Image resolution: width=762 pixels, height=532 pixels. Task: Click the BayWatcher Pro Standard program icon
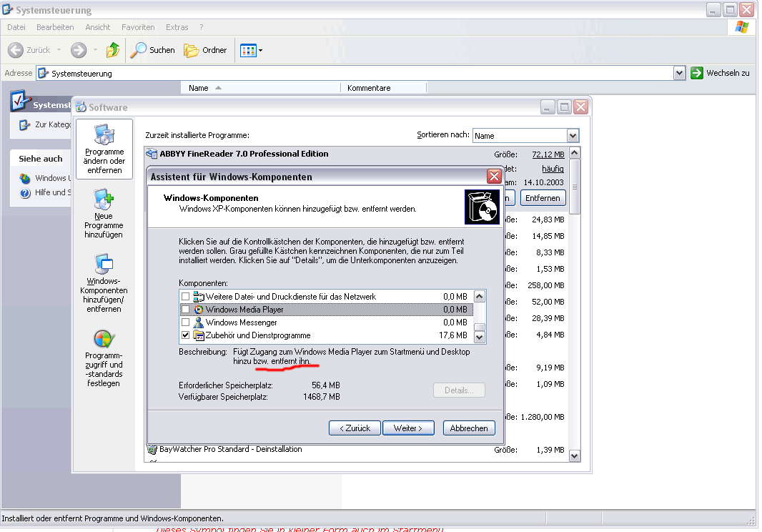click(152, 449)
